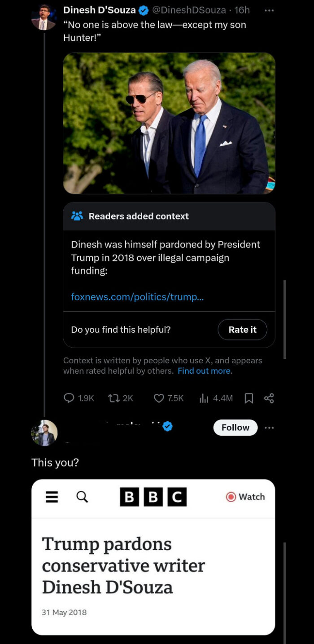Open the reply comments icon showing 1.9K
The height and width of the screenshot is (644, 314).
[69, 398]
